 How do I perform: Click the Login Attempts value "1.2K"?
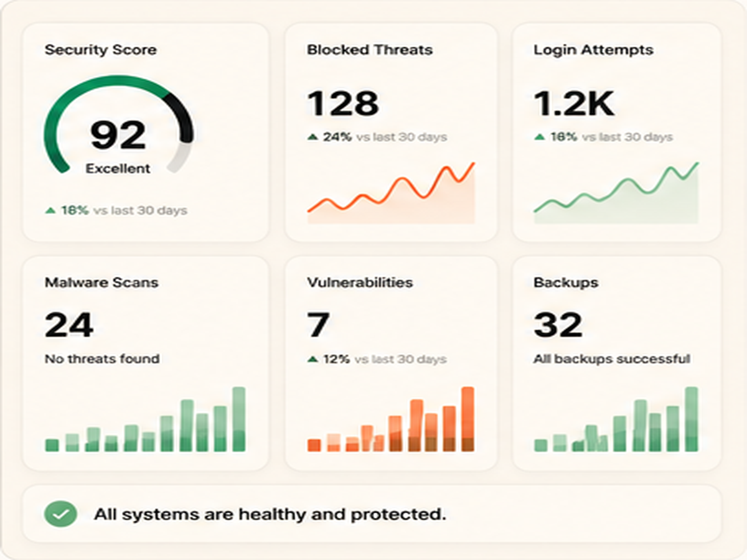click(x=574, y=103)
